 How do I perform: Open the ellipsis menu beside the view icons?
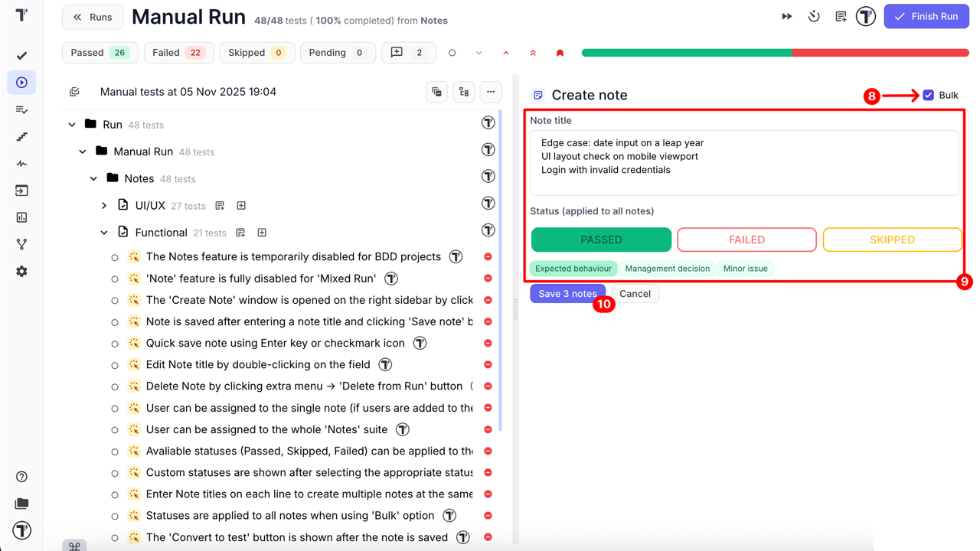click(x=490, y=91)
